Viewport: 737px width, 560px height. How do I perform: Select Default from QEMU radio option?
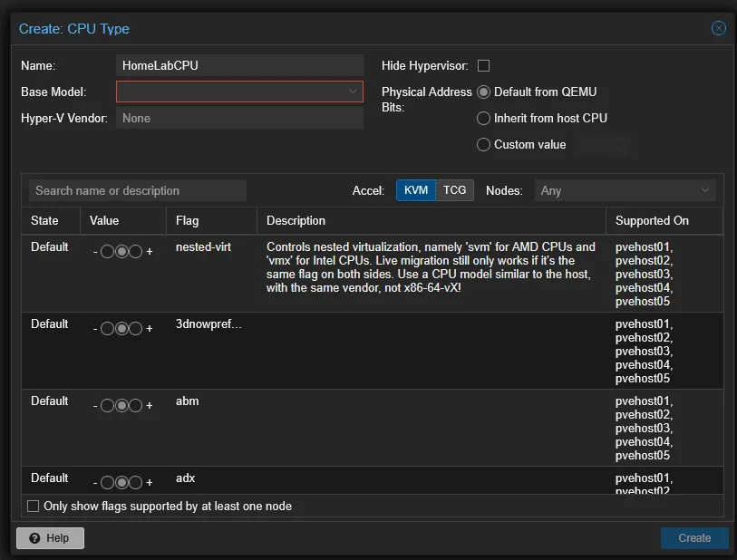tap(483, 92)
